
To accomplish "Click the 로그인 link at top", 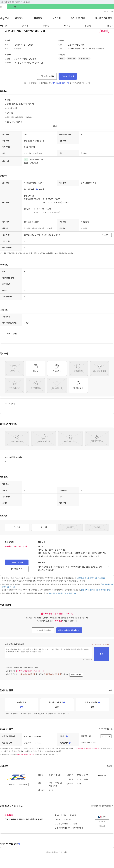I will pos(106,11).
